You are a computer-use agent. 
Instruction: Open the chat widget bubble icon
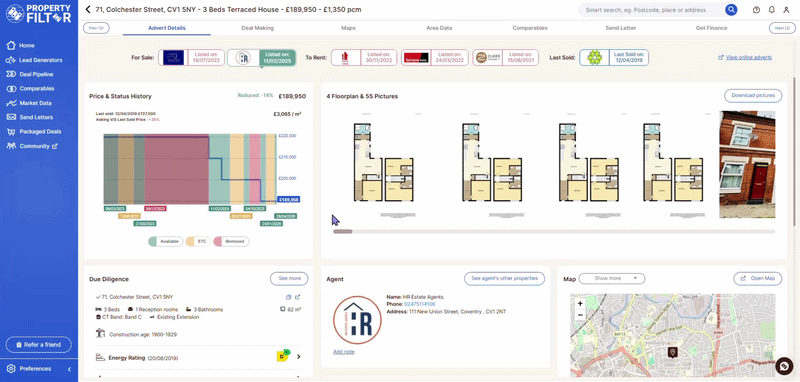click(783, 366)
